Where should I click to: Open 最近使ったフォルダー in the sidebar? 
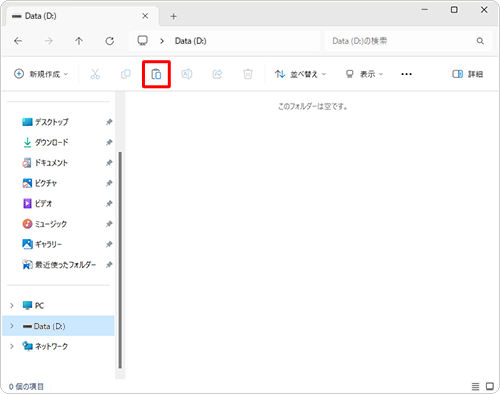[x=59, y=265]
